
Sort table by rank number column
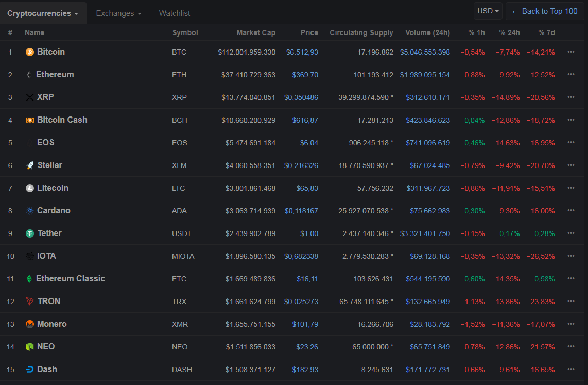(10, 32)
